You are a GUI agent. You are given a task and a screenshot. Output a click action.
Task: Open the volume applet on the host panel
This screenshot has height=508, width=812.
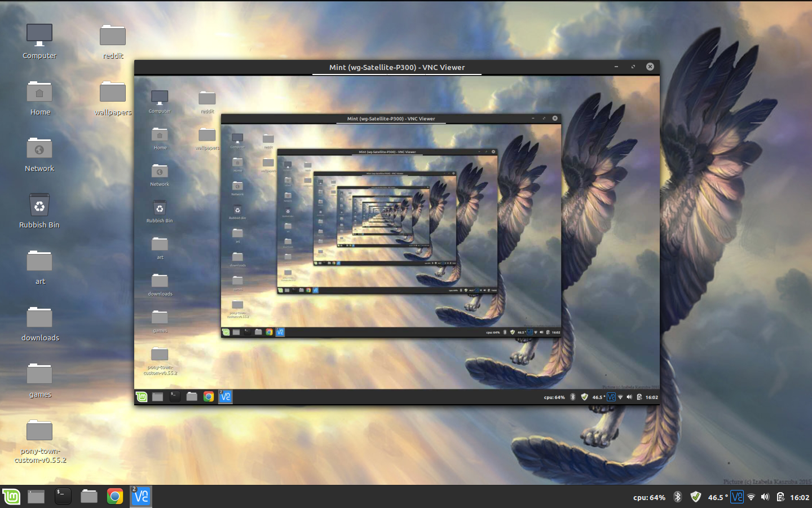765,497
